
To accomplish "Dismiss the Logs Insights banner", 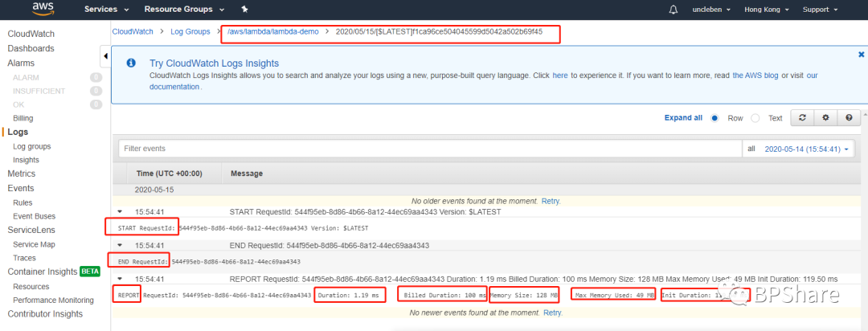I will click(x=861, y=55).
